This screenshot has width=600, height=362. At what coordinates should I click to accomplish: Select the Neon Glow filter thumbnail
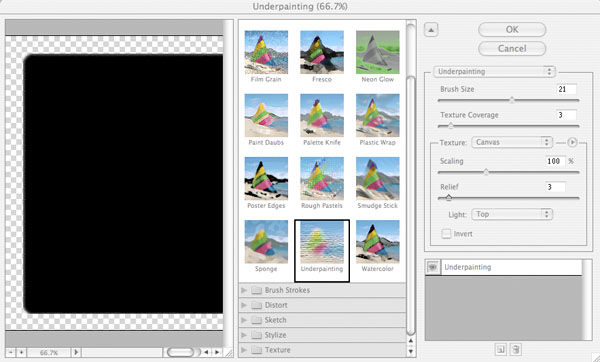click(x=378, y=52)
